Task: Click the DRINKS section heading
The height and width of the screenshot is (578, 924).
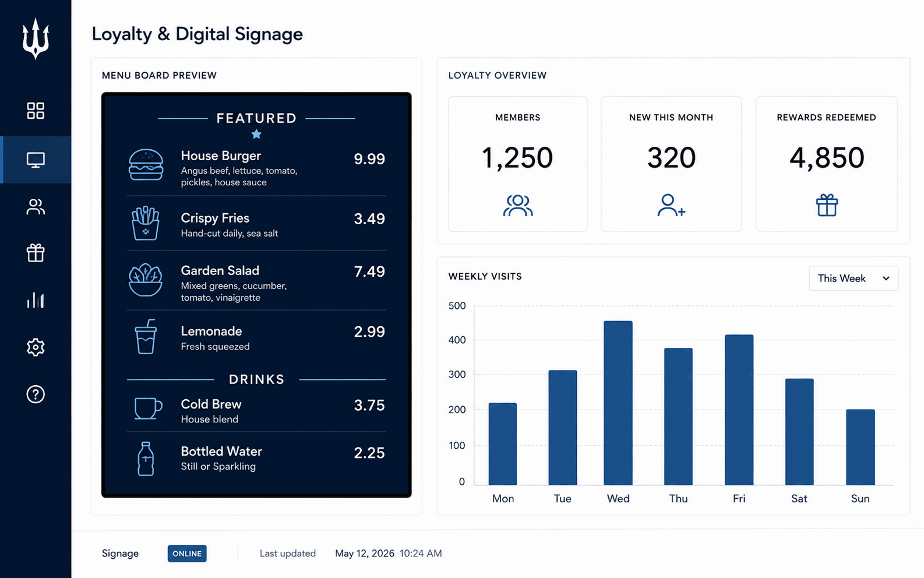Action: [x=256, y=379]
